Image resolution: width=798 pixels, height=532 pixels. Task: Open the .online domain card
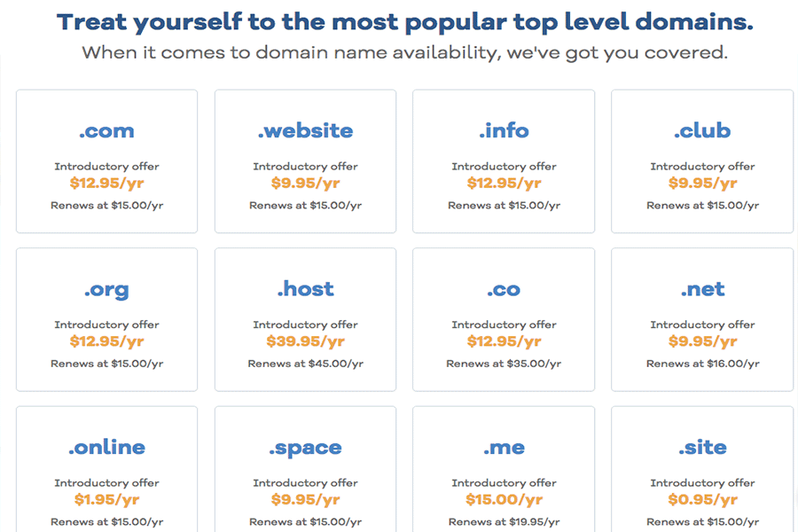tap(107, 469)
